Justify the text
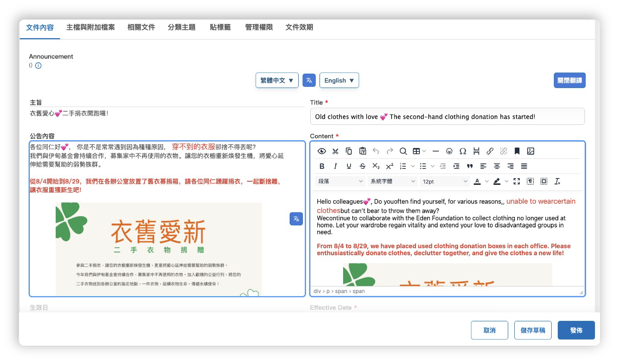The height and width of the screenshot is (364, 618). pyautogui.click(x=524, y=166)
